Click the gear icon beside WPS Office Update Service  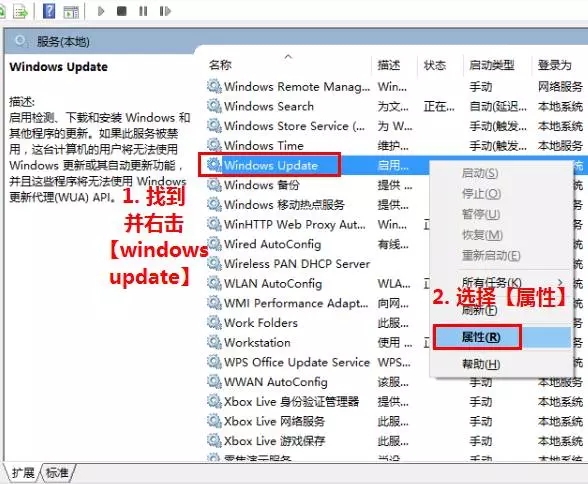[214, 362]
